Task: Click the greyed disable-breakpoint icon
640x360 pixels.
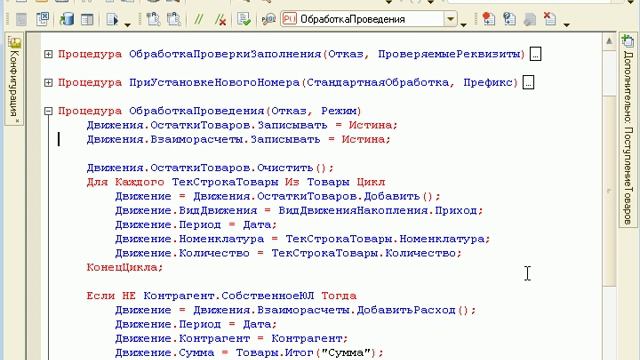Action: 529,19
